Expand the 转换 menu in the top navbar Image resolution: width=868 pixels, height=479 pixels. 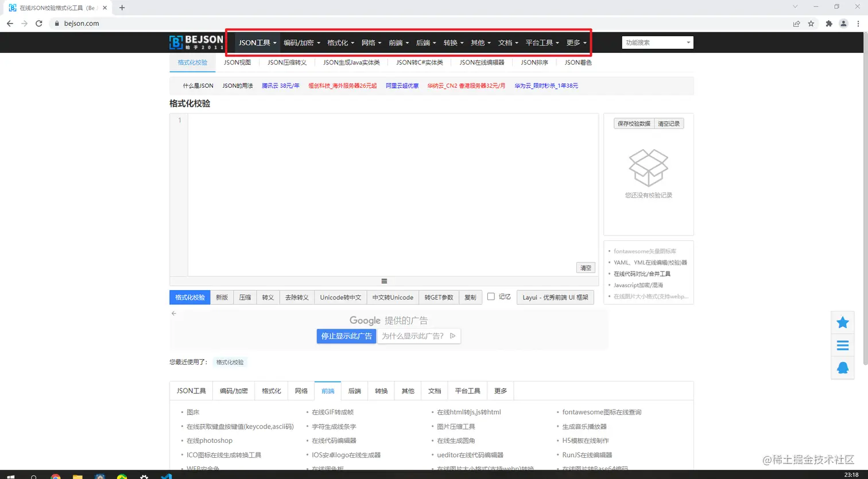tap(454, 42)
